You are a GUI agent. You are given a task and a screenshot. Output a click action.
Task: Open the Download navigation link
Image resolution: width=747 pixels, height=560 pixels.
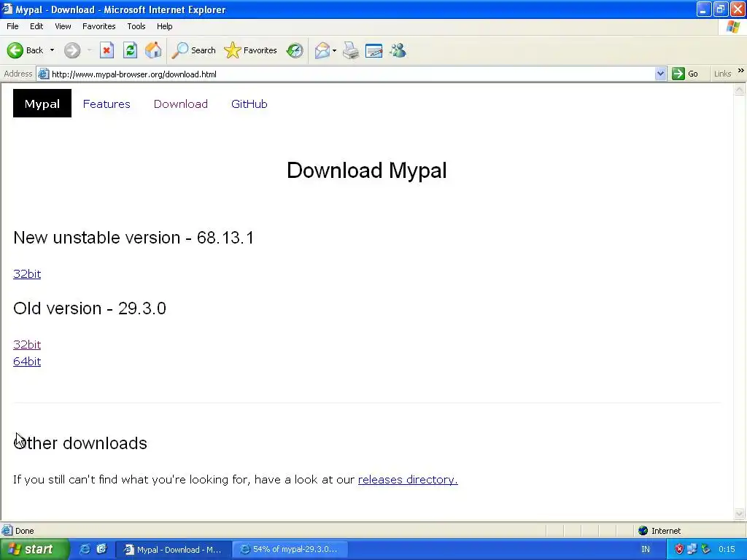181,104
